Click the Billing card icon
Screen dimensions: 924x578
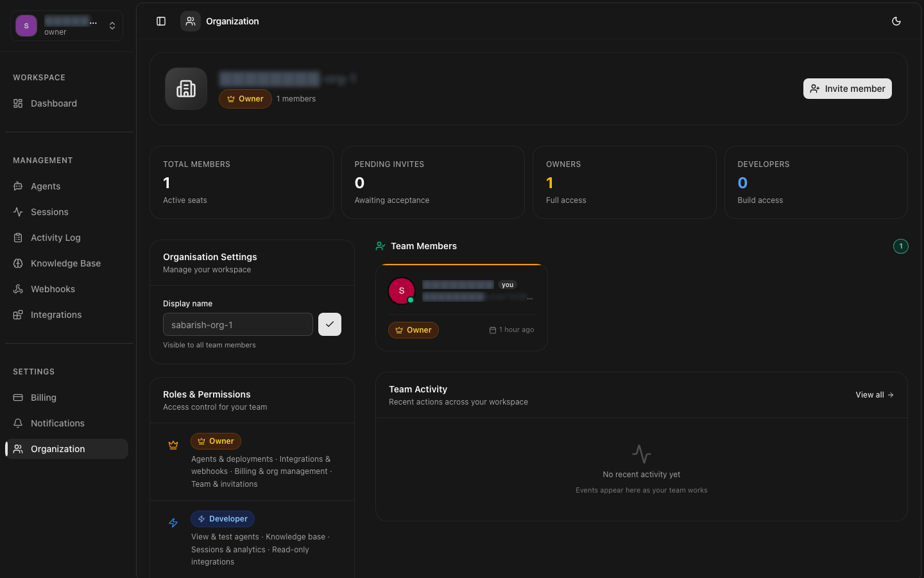pos(18,398)
